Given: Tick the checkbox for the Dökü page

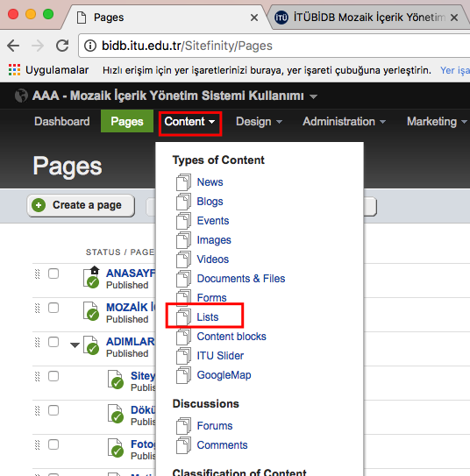Looking at the screenshot, I should 53,410.
